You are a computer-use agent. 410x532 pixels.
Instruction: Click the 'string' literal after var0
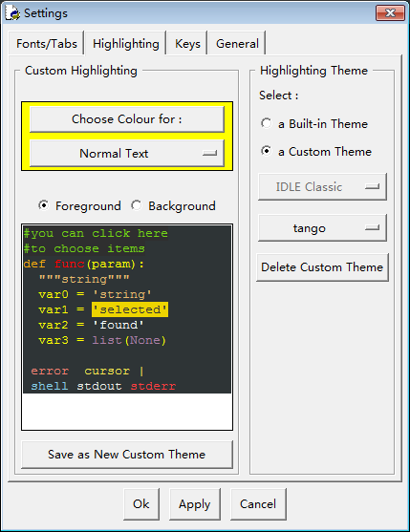(122, 294)
